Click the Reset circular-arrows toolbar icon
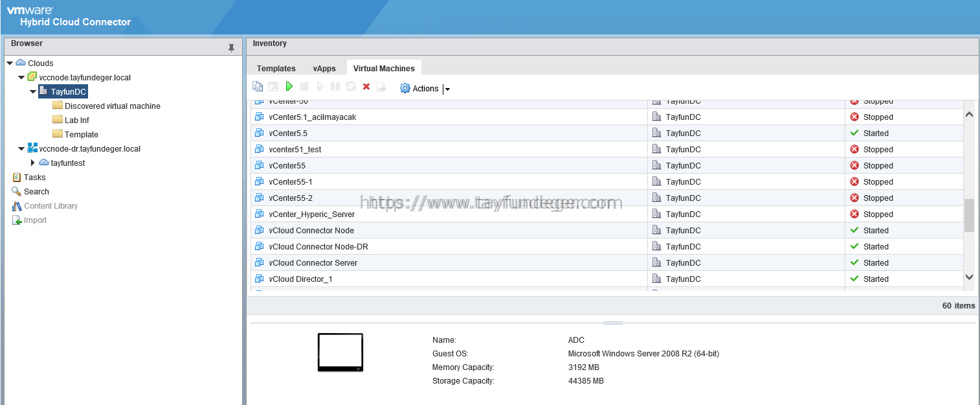The width and height of the screenshot is (980, 405). click(x=351, y=87)
